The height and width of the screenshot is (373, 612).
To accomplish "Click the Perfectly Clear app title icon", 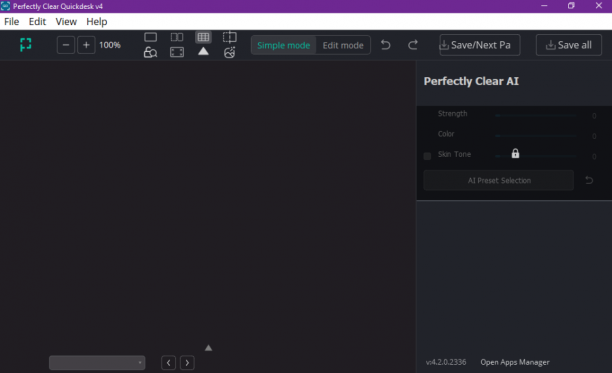I will pyautogui.click(x=5, y=6).
